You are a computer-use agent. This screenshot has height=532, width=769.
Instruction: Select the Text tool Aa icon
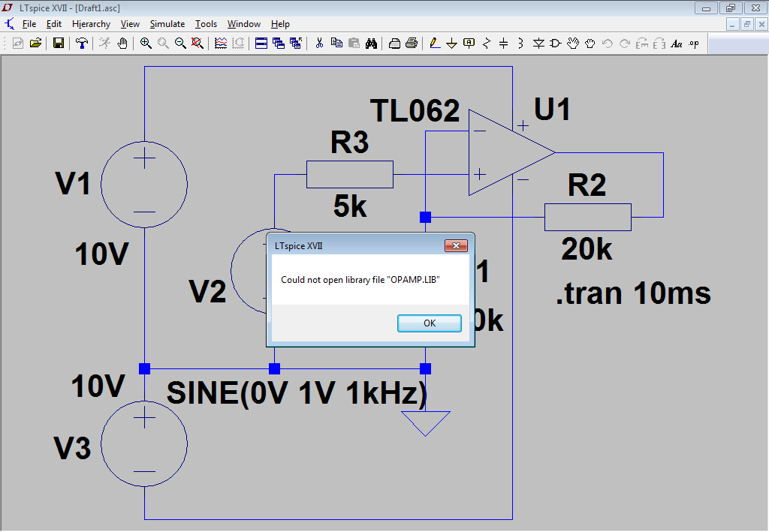coord(677,44)
